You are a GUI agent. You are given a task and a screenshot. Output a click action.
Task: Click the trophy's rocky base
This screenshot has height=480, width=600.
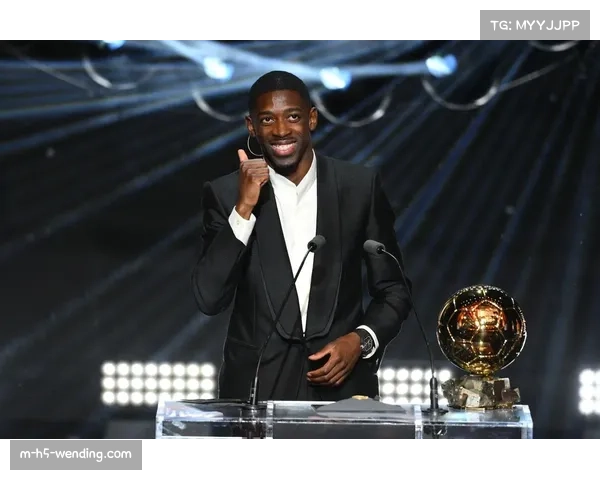[x=481, y=391]
